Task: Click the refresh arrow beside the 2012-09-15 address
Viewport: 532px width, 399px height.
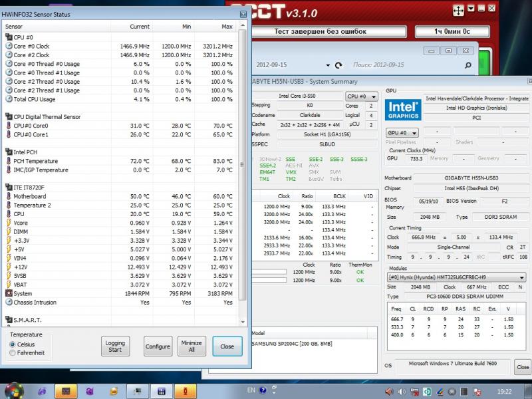Action: click(x=338, y=65)
